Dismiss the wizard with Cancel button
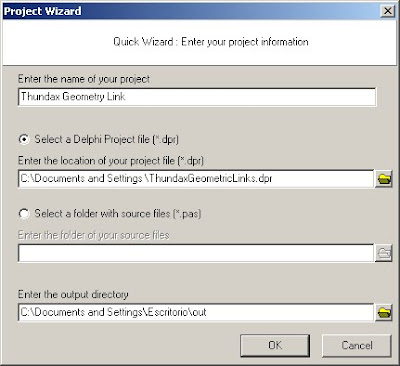Viewport: 400px width, 366px height. tap(357, 345)
